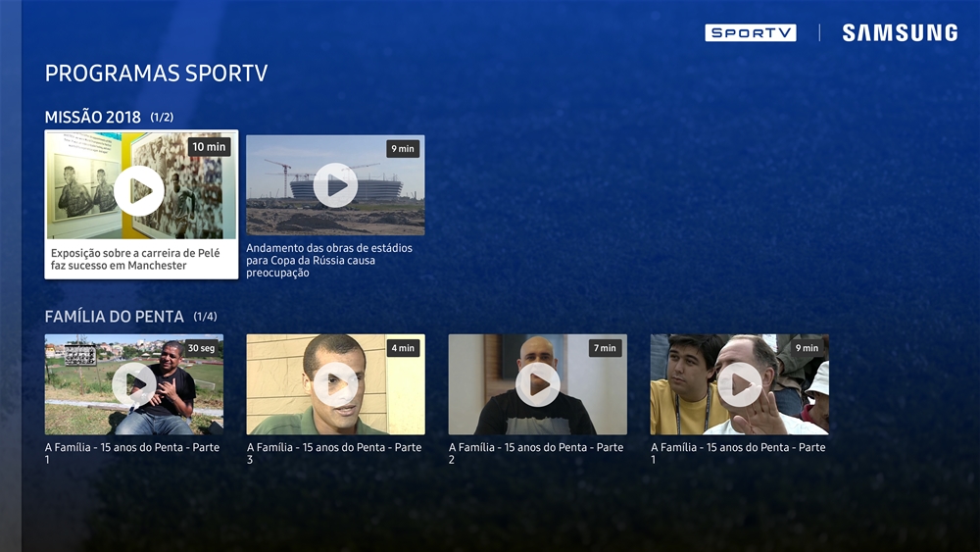Play the Família Parte 2 video

(537, 384)
